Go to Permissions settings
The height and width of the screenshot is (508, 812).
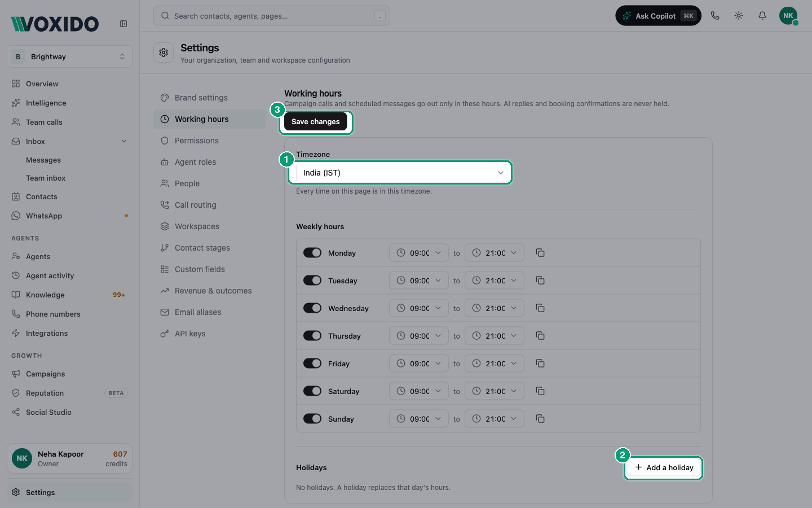tap(210, 141)
